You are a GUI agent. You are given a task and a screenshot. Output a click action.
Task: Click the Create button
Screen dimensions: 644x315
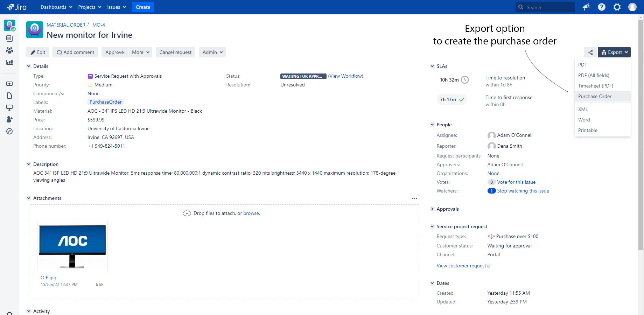click(x=143, y=7)
